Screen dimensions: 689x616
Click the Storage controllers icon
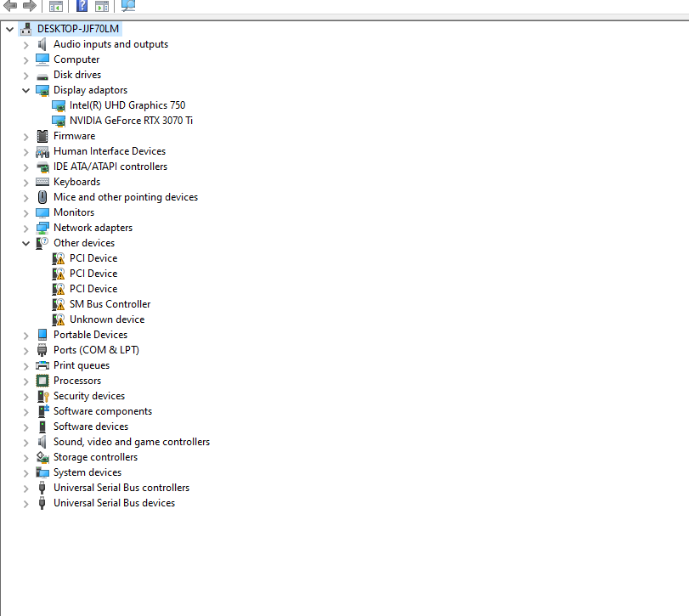click(42, 457)
